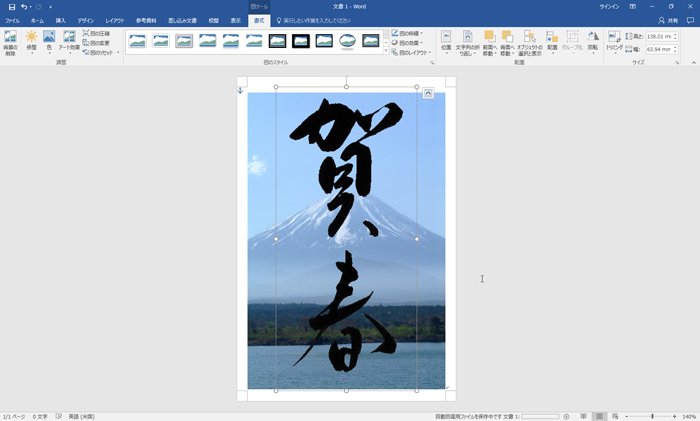Toggle the read mode view button
The image size is (700, 421).
pos(583,416)
